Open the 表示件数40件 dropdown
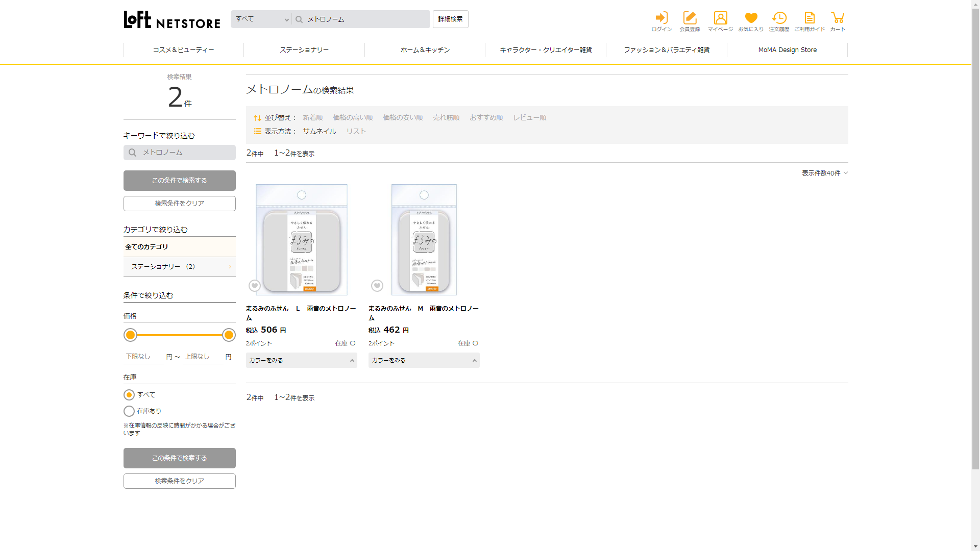Viewport: 980px width, 551px height. coord(824,173)
